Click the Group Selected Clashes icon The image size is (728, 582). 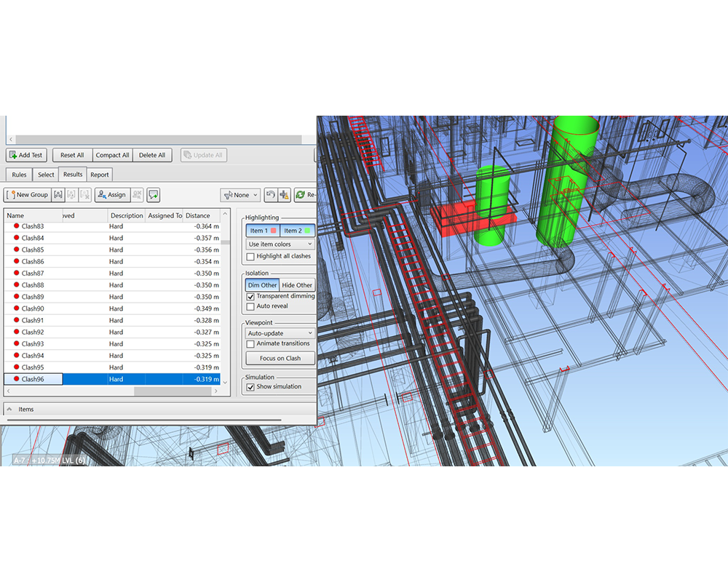(x=58, y=195)
